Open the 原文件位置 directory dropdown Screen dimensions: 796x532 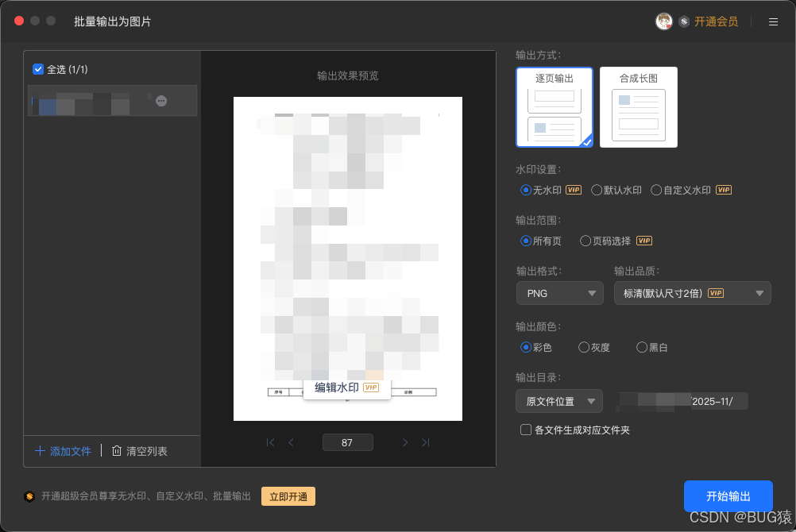tap(558, 401)
